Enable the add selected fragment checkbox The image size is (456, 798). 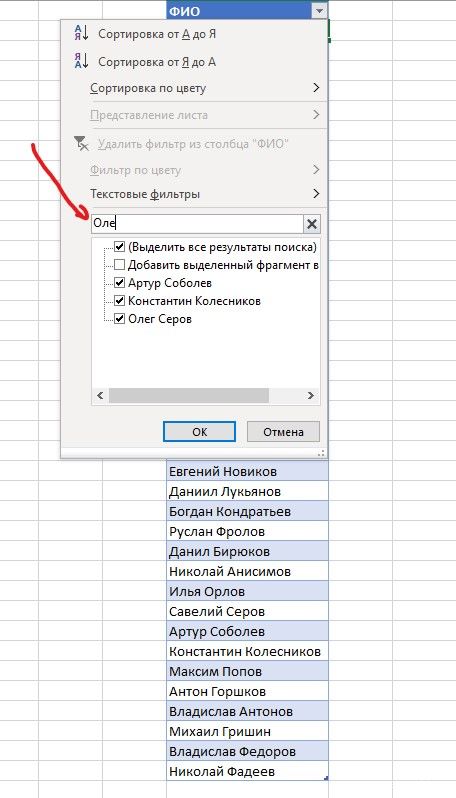click(x=120, y=265)
